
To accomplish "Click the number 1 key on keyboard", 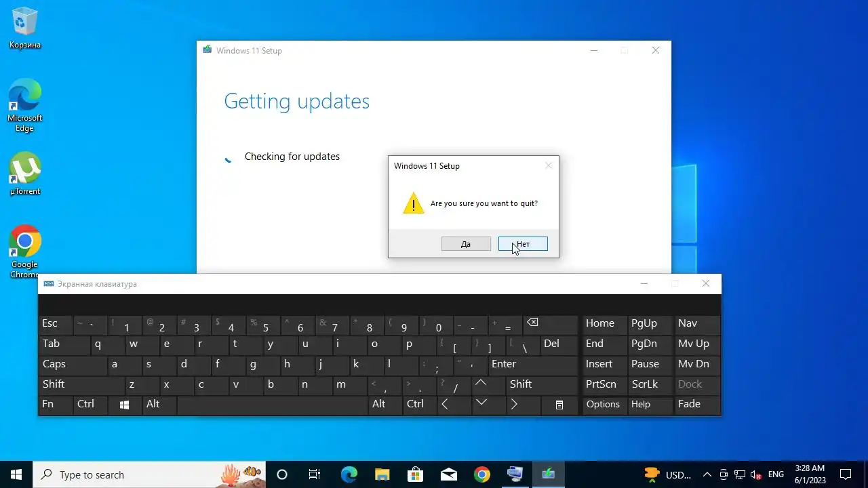I will [124, 325].
